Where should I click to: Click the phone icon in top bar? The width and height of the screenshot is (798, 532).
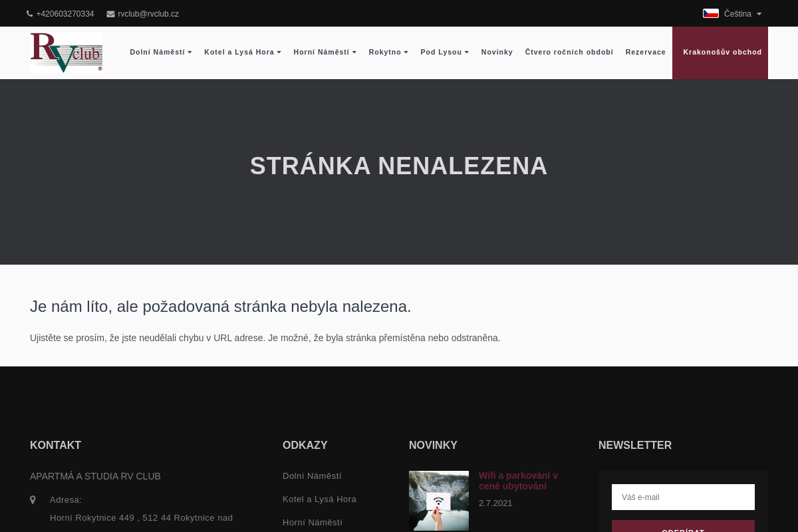[29, 14]
